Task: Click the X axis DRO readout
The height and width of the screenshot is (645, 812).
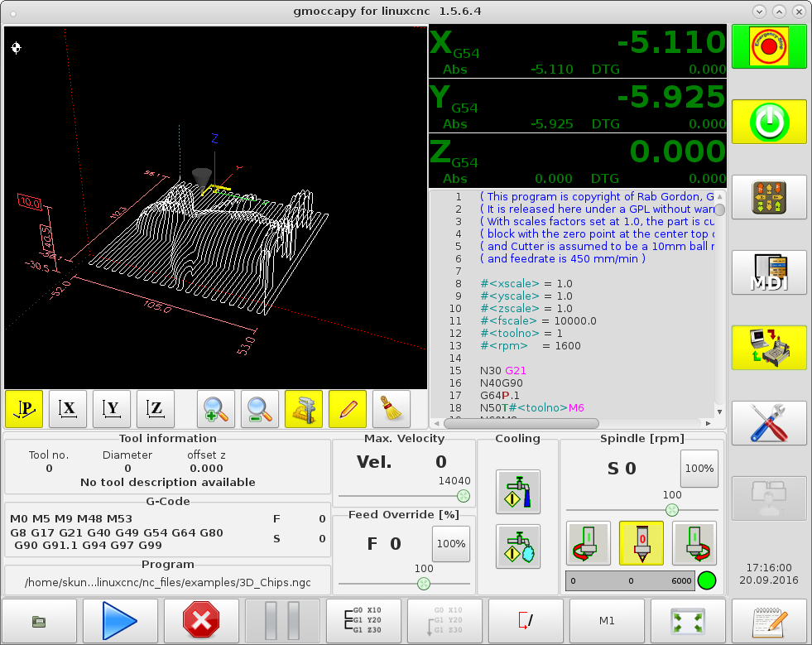Action: pyautogui.click(x=578, y=51)
